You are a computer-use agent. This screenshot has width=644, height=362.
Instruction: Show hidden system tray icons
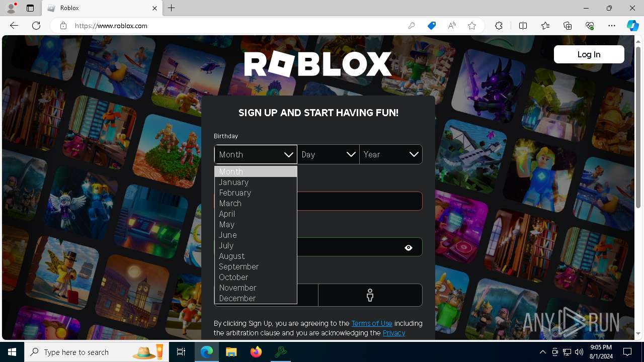542,352
